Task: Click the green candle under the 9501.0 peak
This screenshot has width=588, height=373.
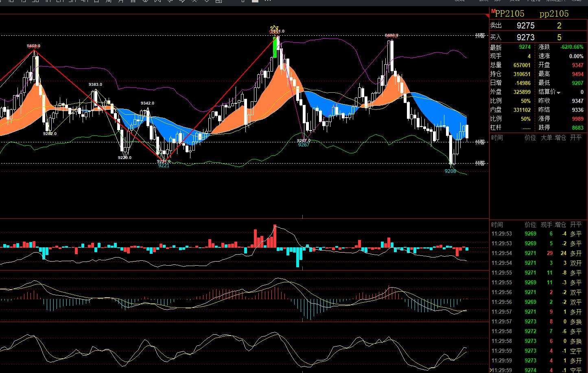Action: point(275,47)
